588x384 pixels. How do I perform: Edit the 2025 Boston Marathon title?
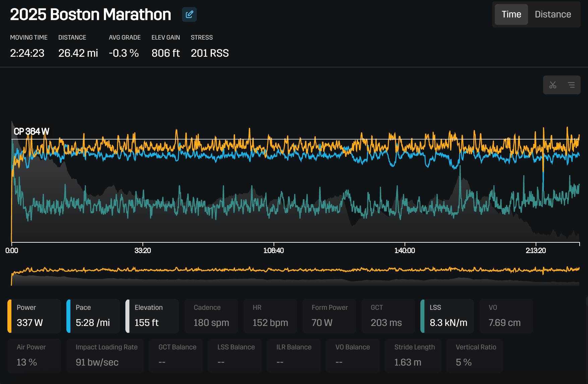coord(189,14)
